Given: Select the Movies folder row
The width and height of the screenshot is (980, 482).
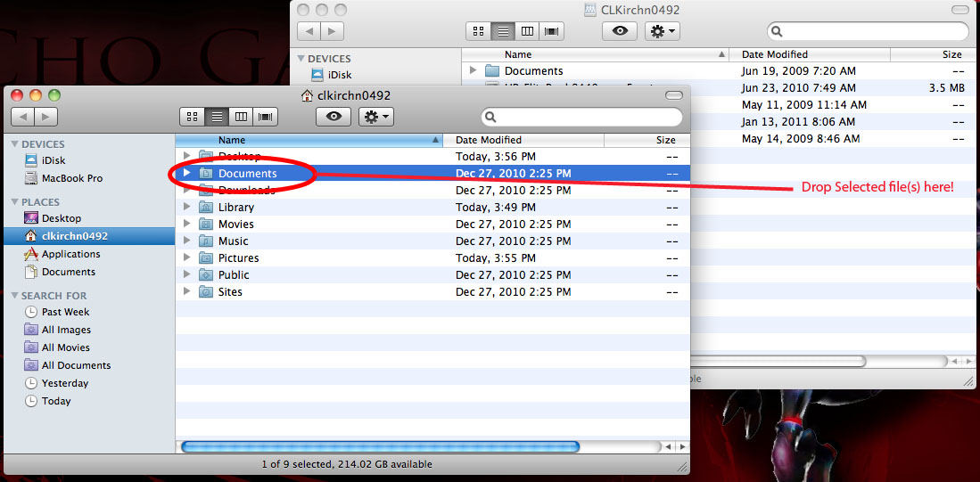Looking at the screenshot, I should pyautogui.click(x=236, y=224).
